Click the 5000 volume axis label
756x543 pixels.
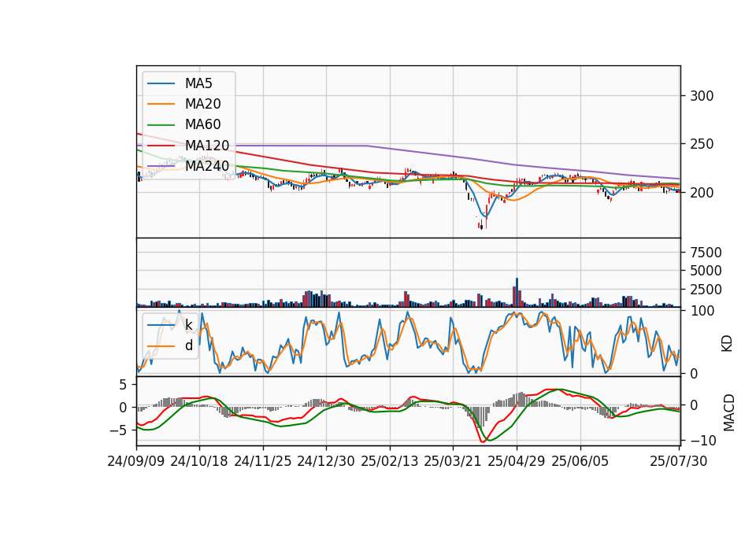click(706, 271)
